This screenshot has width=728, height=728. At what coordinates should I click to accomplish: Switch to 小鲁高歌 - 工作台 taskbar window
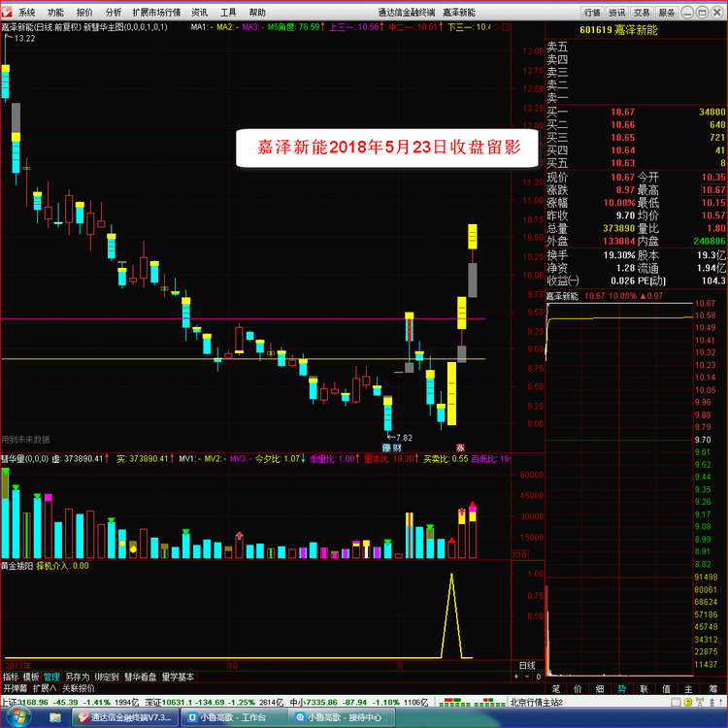coord(234,717)
